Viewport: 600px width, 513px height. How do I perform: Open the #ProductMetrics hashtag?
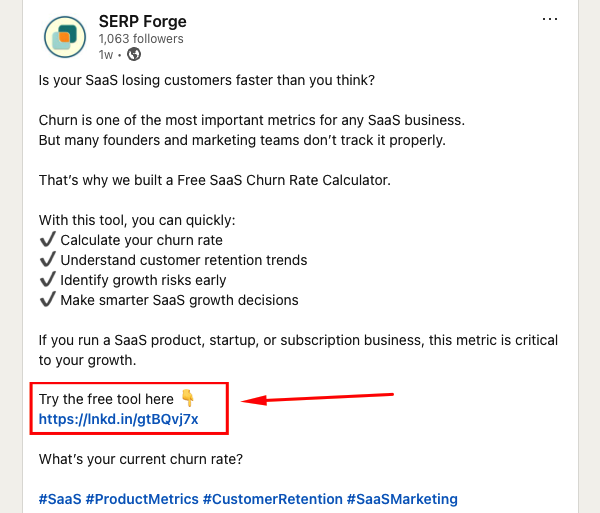pyautogui.click(x=140, y=498)
